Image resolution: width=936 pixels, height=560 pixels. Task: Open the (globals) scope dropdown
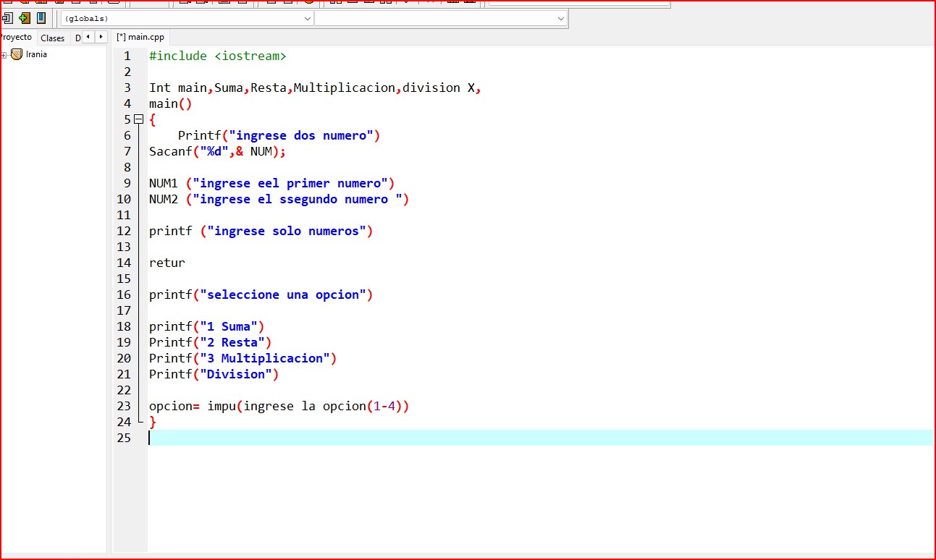(187, 19)
